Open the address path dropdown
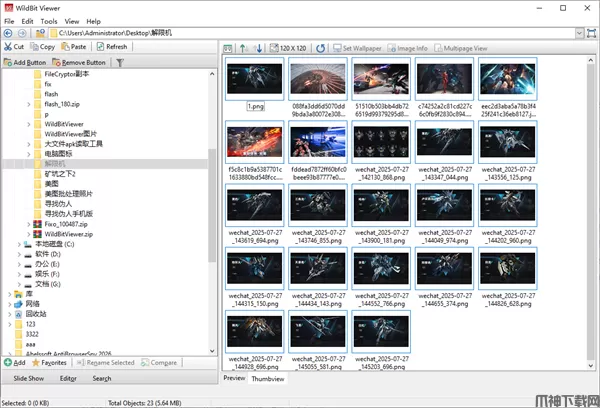The width and height of the screenshot is (600, 408). (589, 33)
